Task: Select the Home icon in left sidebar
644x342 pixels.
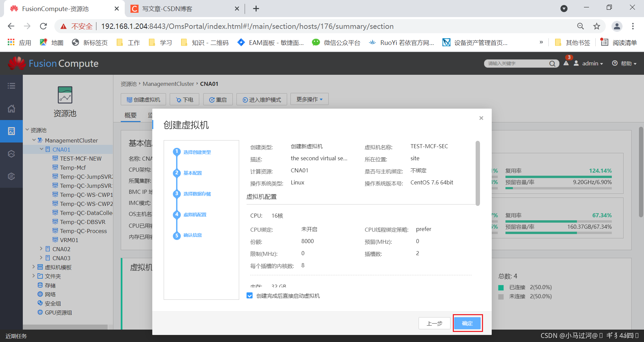Action: coord(11,109)
